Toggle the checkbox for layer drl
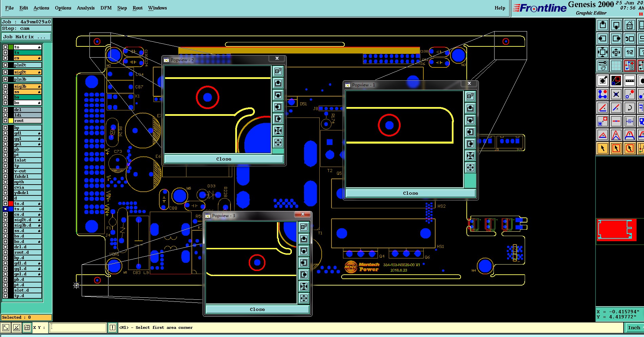Screen dimensions: 644x337 click(5, 110)
